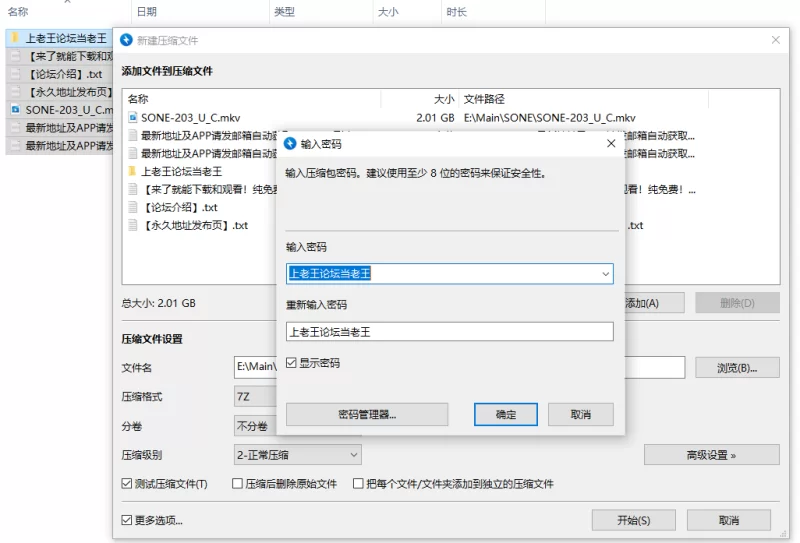The width and height of the screenshot is (800, 543).
Task: Click 取消 at the bottom of 新建压缩文件
Action: [x=729, y=520]
